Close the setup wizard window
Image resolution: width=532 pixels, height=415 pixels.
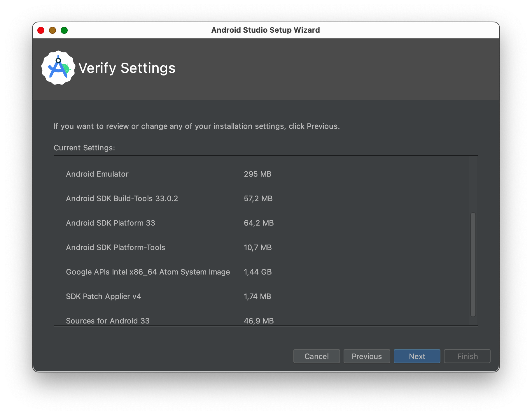[41, 30]
